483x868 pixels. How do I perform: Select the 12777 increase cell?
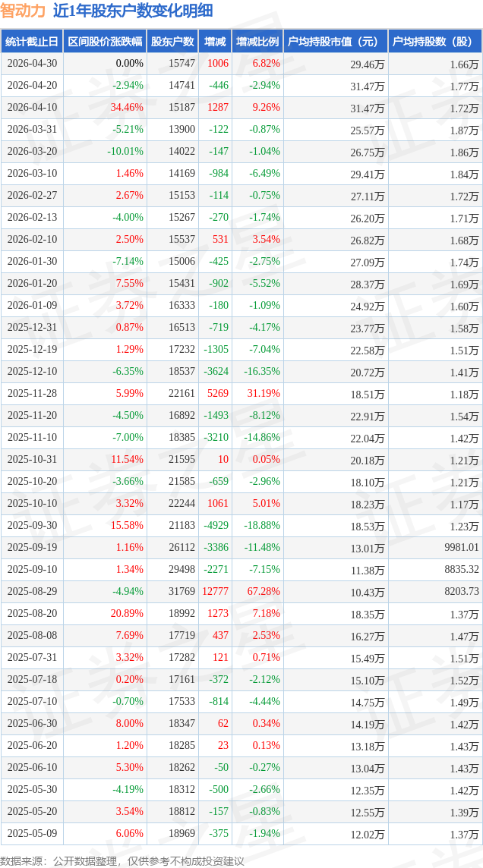[215, 591]
